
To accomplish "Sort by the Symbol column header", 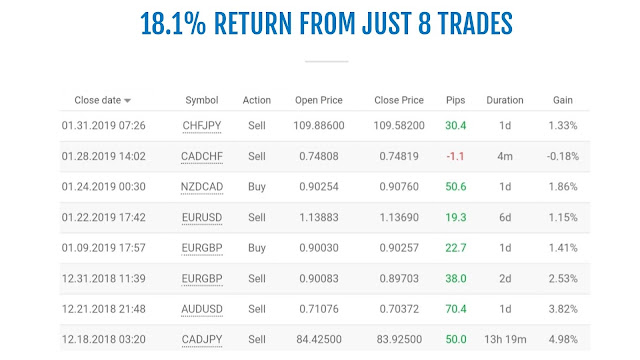I will coord(202,100).
